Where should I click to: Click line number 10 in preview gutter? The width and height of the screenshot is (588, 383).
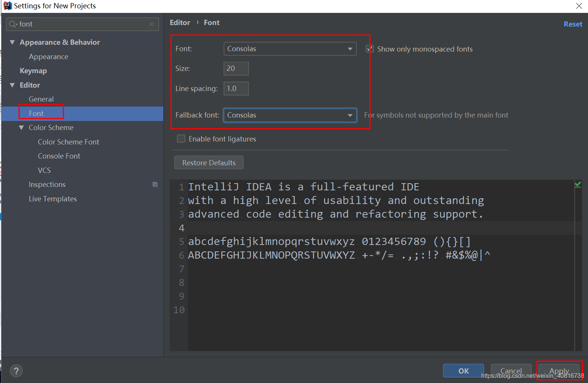tap(179, 310)
